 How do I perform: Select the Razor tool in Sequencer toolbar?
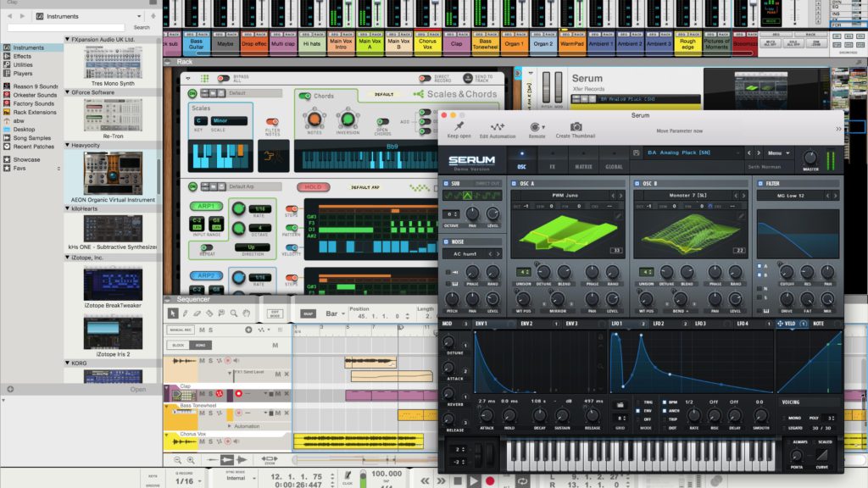click(209, 313)
